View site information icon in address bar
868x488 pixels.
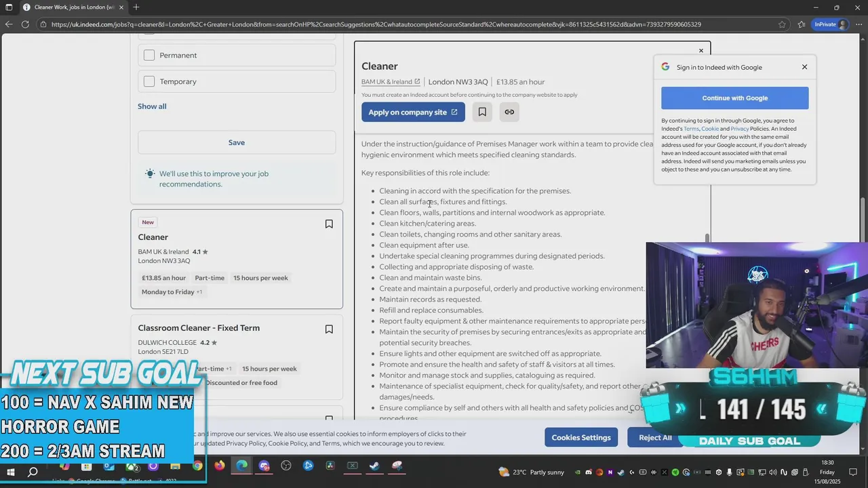pos(43,24)
